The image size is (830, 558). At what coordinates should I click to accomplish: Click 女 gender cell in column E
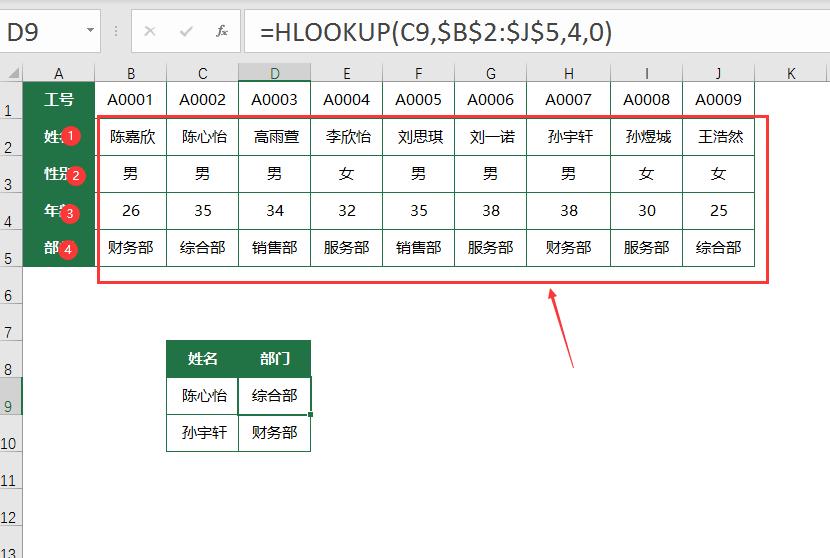pos(347,174)
